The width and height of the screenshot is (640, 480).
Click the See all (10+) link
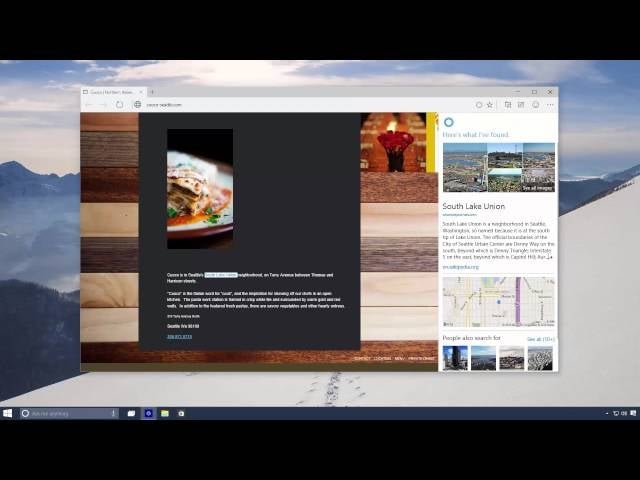pyautogui.click(x=540, y=339)
